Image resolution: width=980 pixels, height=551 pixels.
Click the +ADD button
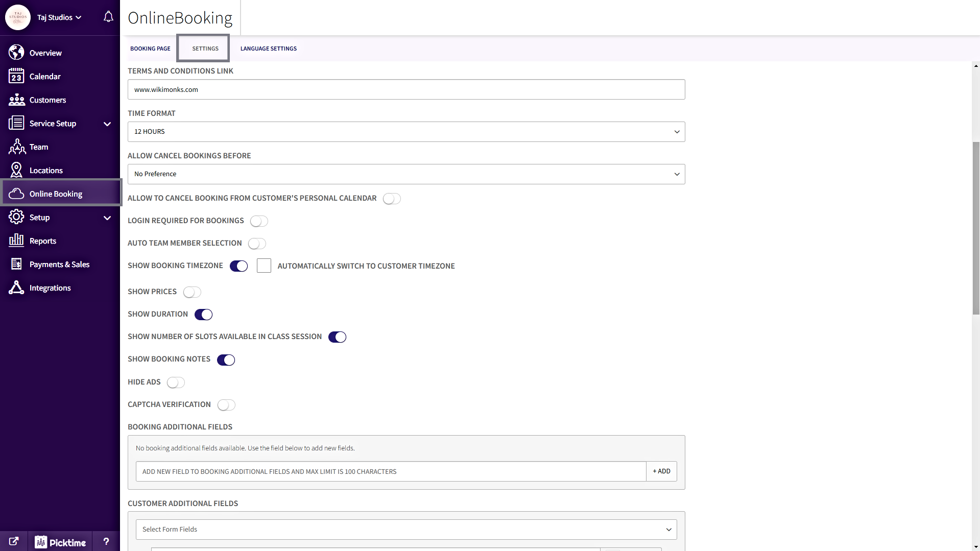tap(661, 471)
